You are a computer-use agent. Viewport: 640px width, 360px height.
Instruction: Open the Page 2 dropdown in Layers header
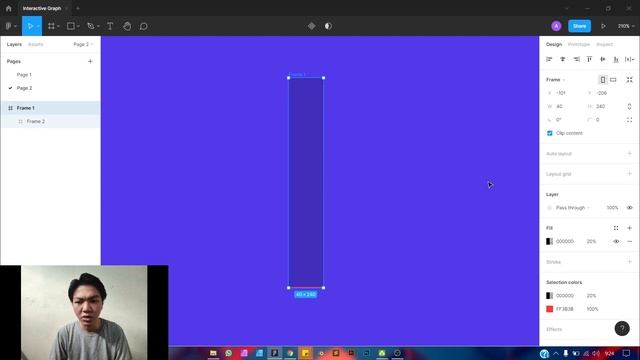tap(83, 44)
